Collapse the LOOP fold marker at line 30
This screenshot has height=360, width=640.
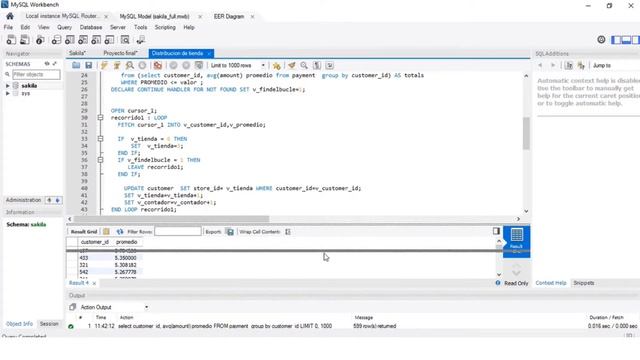(100, 118)
